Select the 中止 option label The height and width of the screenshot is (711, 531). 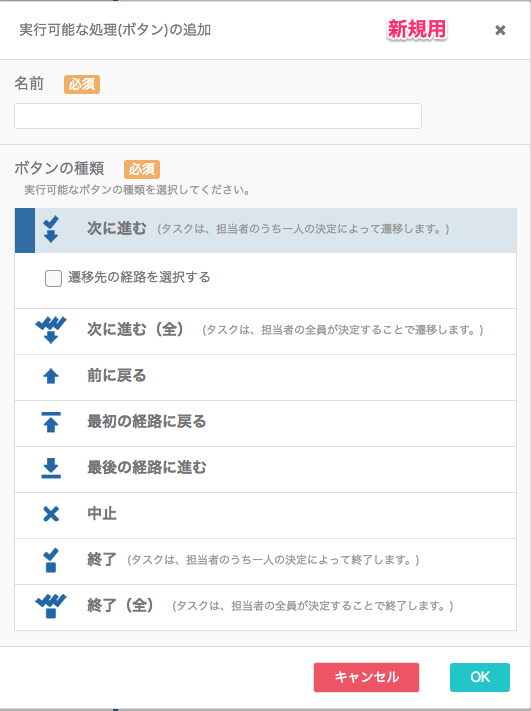click(102, 514)
